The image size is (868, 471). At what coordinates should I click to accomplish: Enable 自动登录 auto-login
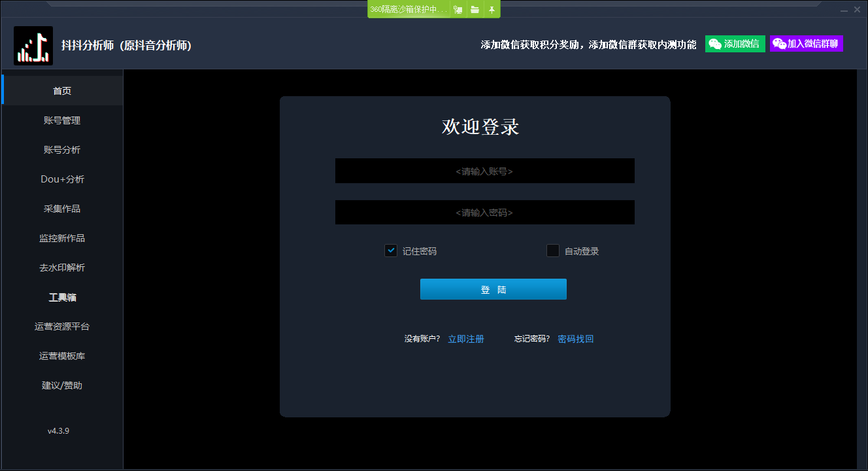[x=552, y=251]
